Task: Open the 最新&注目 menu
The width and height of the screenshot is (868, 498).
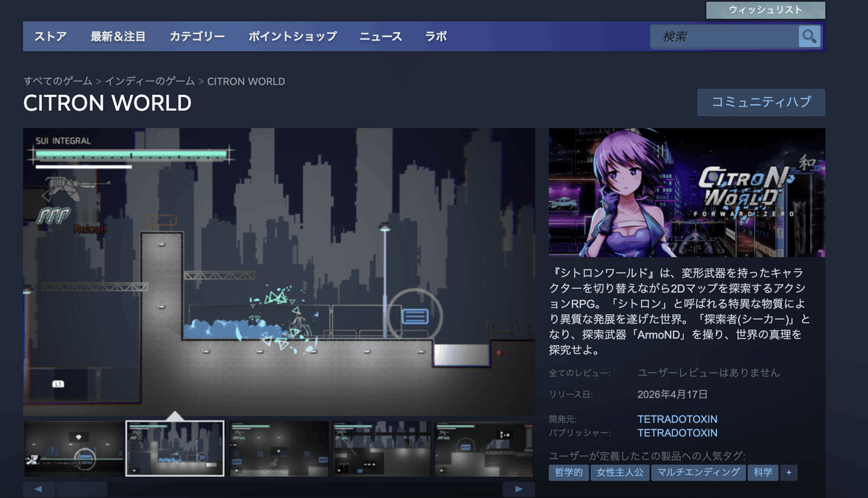Action: [118, 36]
